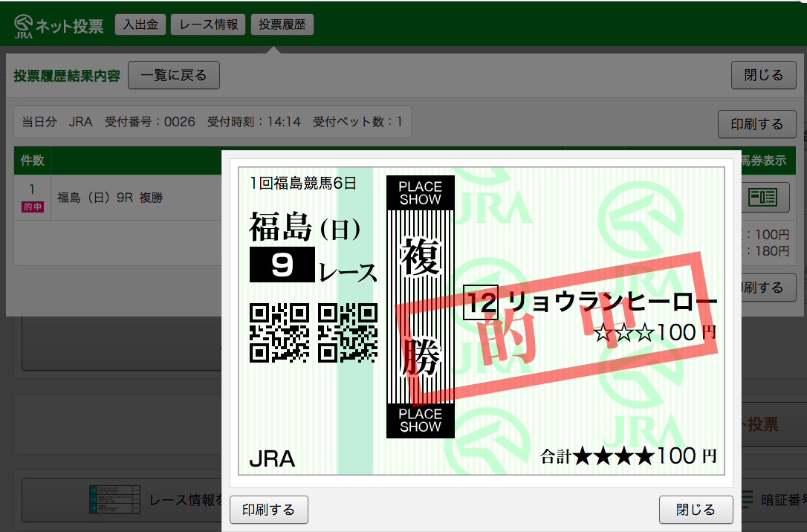This screenshot has height=532, width=807.
Task: Click horse name リョウランヒーロー on ticket
Action: coord(612,302)
